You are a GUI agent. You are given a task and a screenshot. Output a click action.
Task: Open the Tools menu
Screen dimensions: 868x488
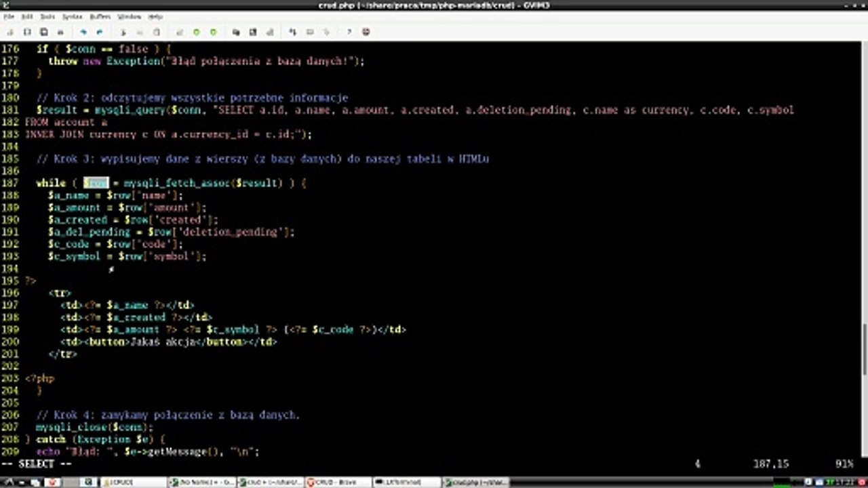pos(47,16)
